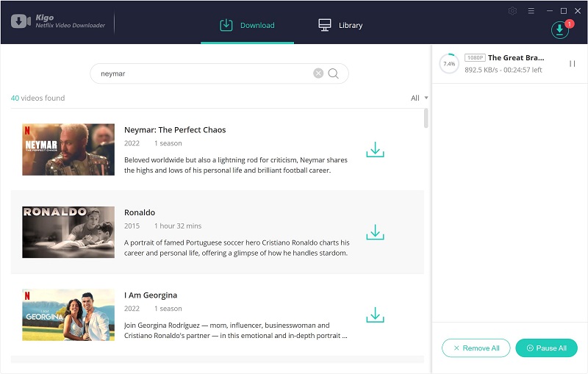The image size is (588, 374).
Task: Click Pause All button
Action: click(x=546, y=348)
